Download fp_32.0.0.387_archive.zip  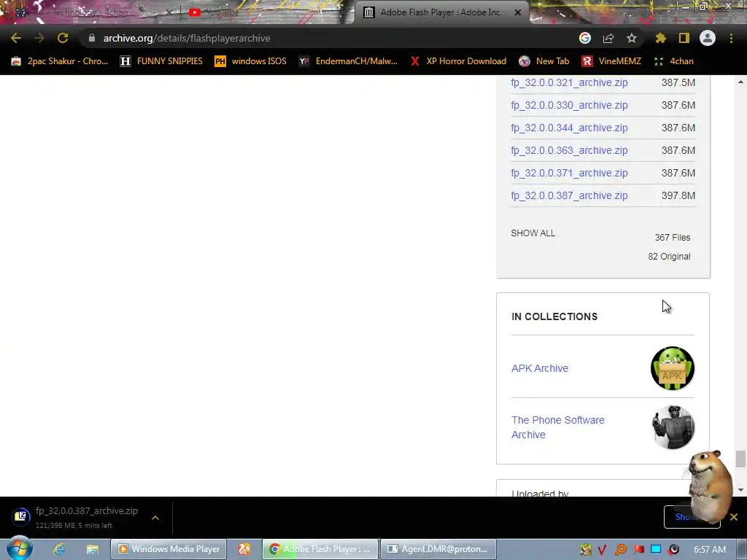point(569,195)
